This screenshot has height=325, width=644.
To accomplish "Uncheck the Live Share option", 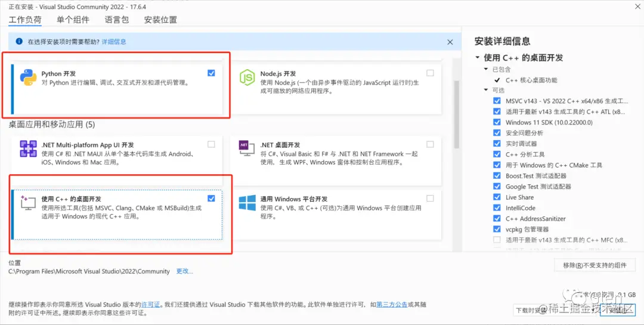I will point(497,197).
